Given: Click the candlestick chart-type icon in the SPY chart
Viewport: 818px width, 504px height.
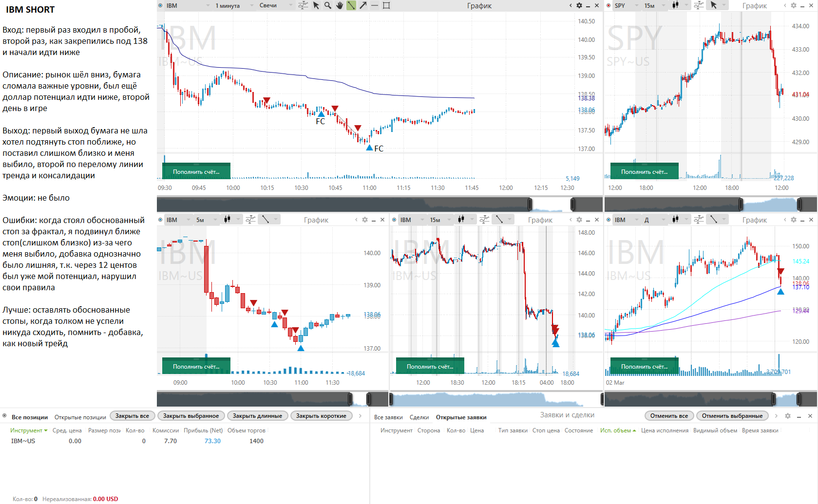Looking at the screenshot, I should [x=675, y=5].
